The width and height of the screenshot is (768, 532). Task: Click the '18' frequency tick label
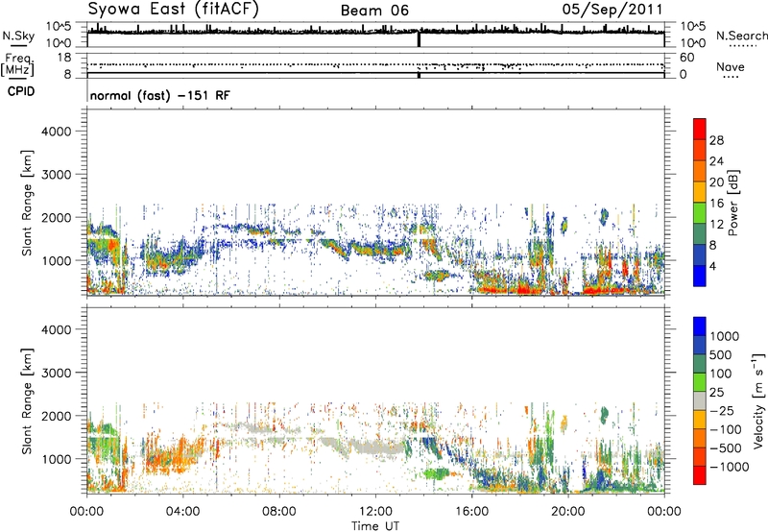click(x=63, y=58)
